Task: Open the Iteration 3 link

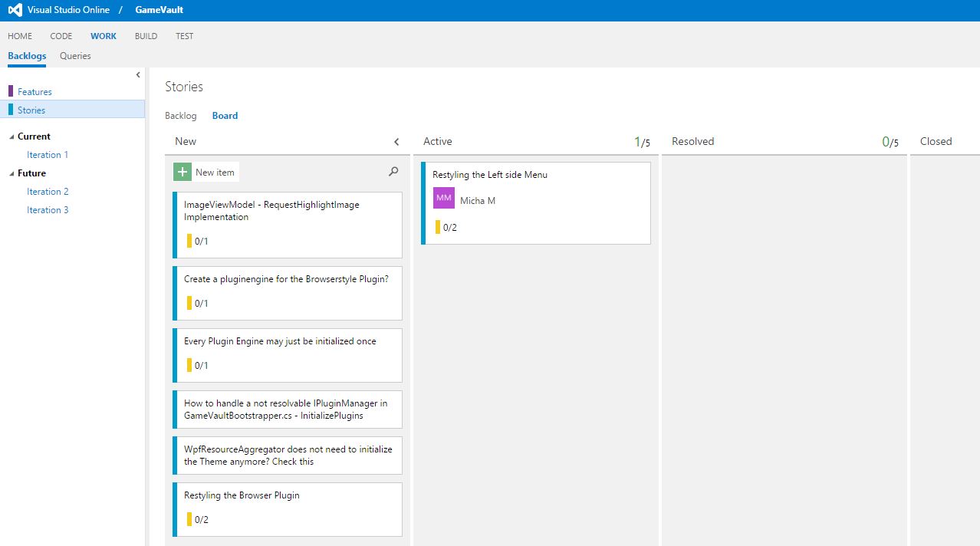Action: (x=48, y=210)
